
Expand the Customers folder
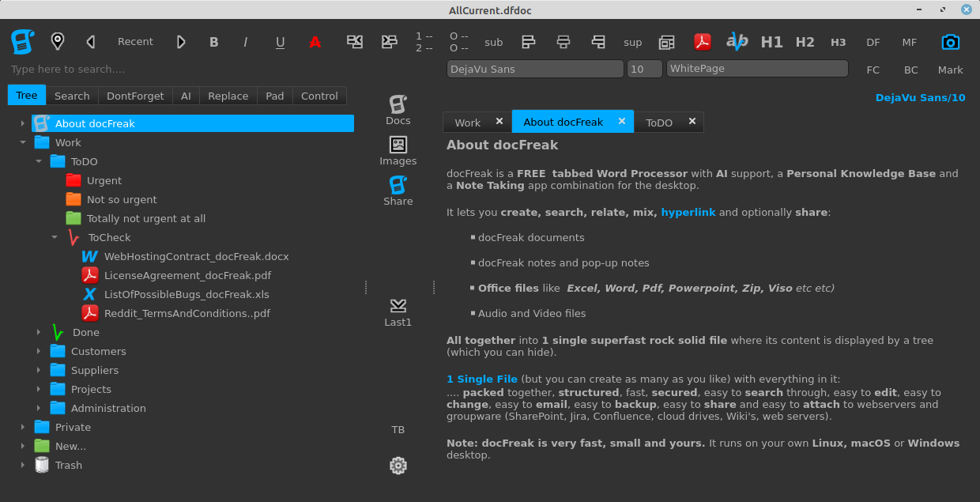(38, 351)
